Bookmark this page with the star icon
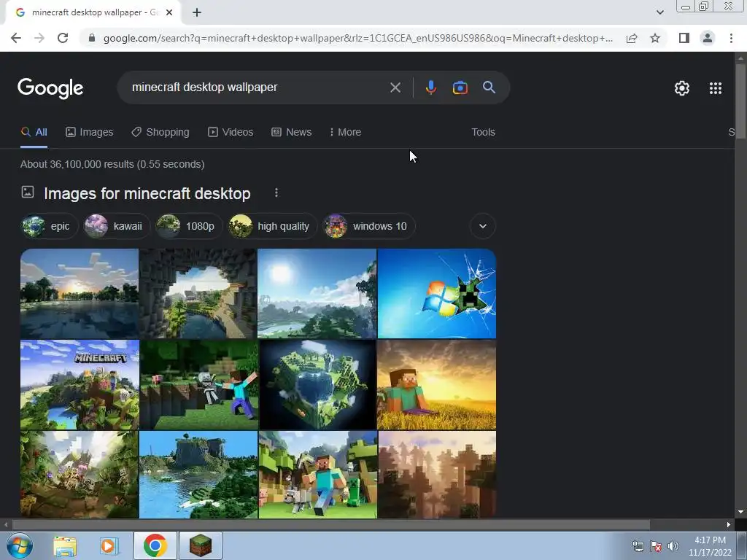The width and height of the screenshot is (747, 560). pyautogui.click(x=655, y=38)
